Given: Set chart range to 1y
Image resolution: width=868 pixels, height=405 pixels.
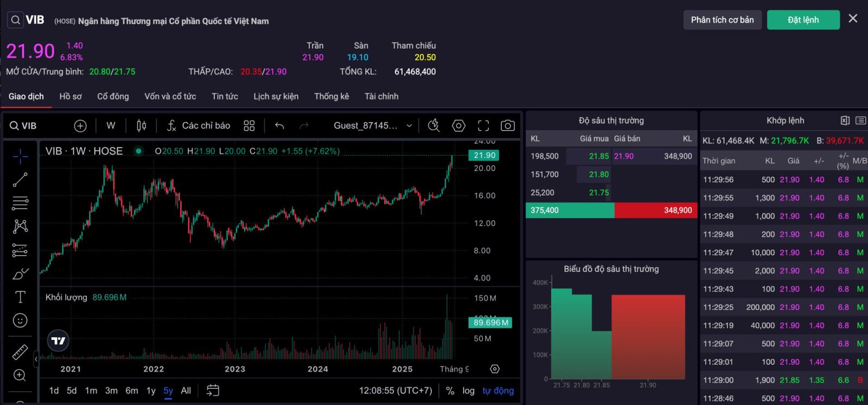Looking at the screenshot, I should [x=151, y=390].
